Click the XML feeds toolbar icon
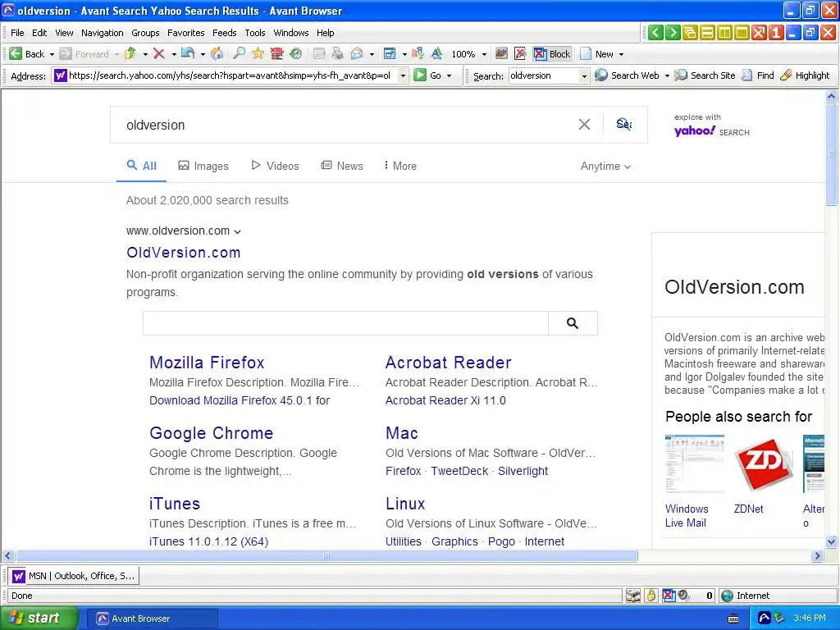Image resolution: width=840 pixels, height=630 pixels. (276, 53)
